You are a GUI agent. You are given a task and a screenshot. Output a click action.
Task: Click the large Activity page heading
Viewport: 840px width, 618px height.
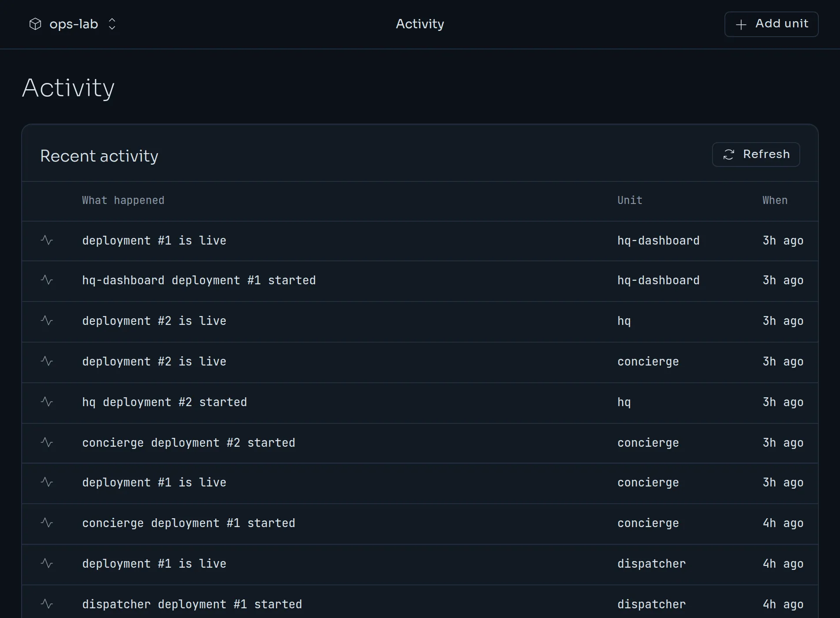(68, 88)
